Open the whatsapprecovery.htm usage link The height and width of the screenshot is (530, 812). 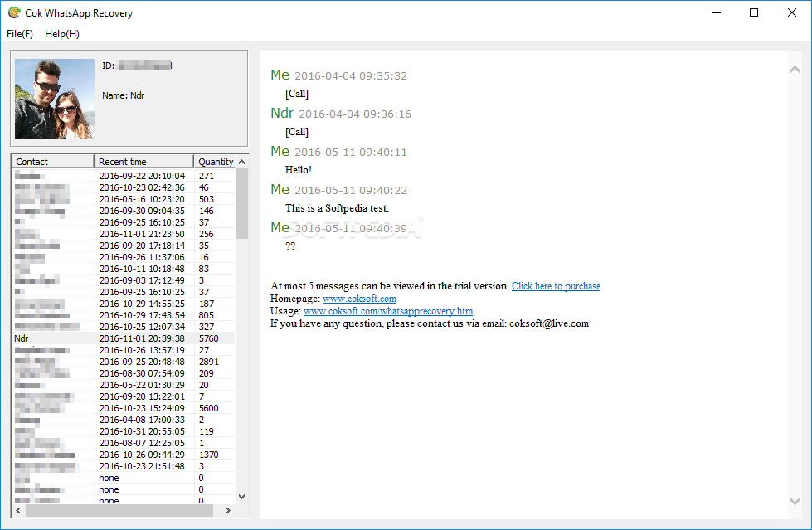pos(388,311)
